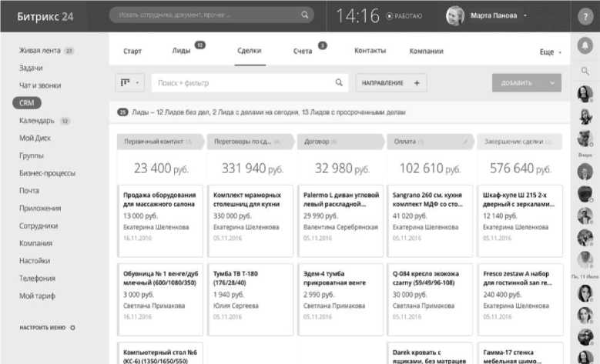The height and width of the screenshot is (364, 600).
Task: Toggle the РАБОТАЮ workday status
Action: tap(404, 16)
